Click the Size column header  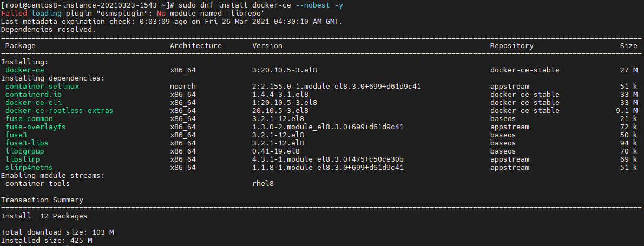coord(629,46)
